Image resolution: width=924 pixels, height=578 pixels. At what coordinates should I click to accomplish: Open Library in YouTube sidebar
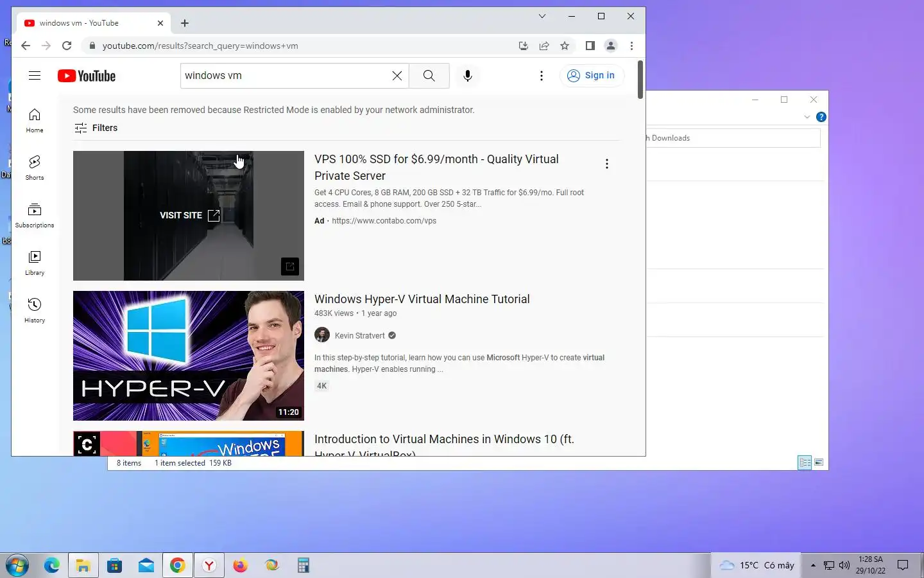tap(35, 263)
